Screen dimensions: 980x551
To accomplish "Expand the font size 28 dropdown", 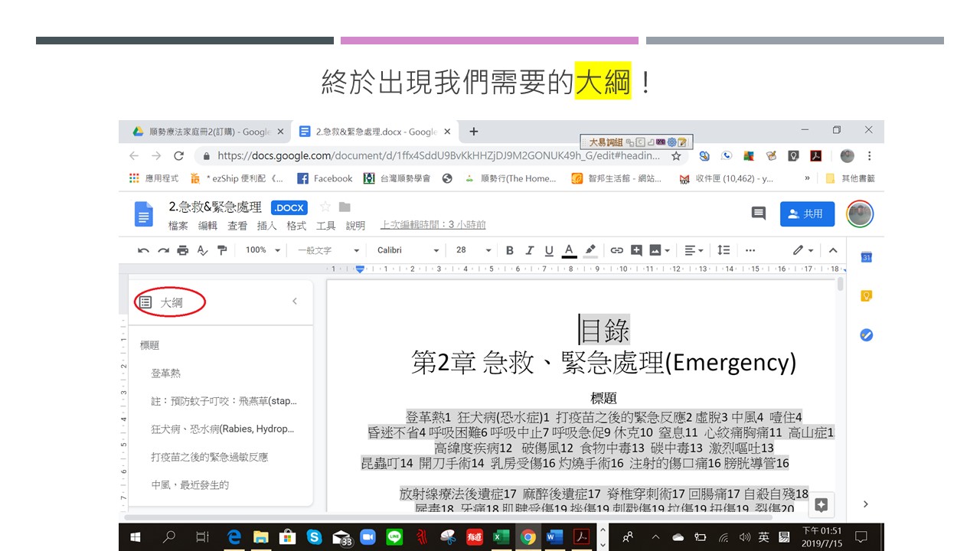I will [x=473, y=250].
